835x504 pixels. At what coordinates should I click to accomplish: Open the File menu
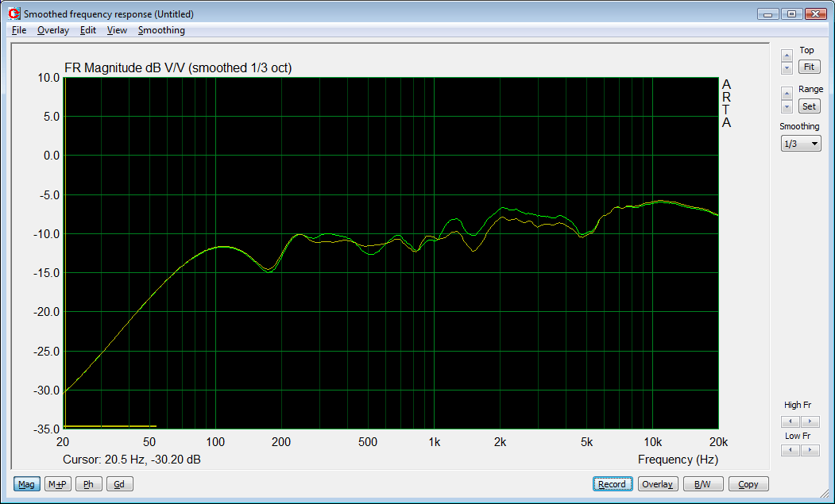[19, 30]
